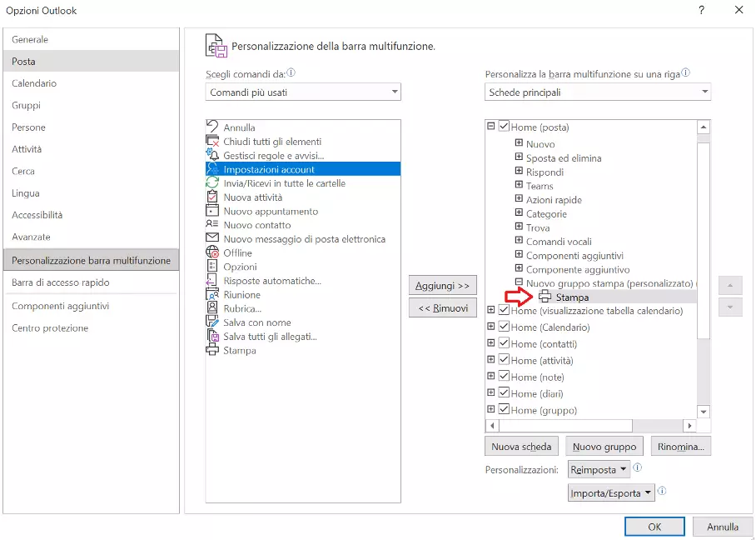This screenshot has width=756, height=540.
Task: Click the Nuovo appuntamento calendar icon
Action: (x=212, y=211)
